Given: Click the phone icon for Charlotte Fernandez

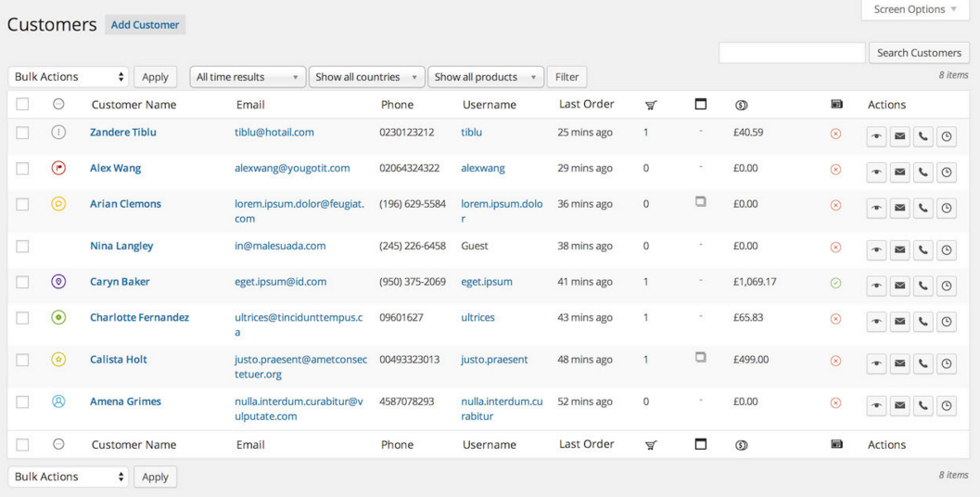Looking at the screenshot, I should tap(923, 322).
